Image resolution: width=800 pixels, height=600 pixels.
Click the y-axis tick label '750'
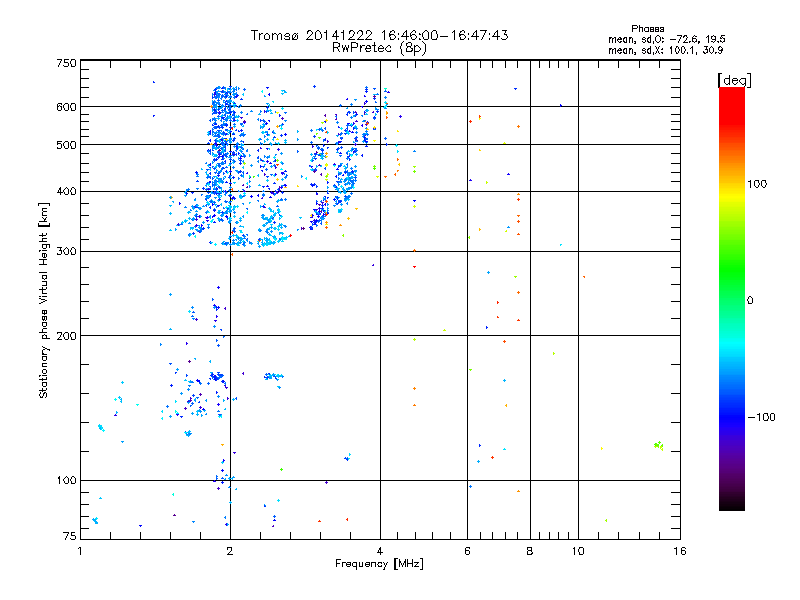click(x=66, y=63)
